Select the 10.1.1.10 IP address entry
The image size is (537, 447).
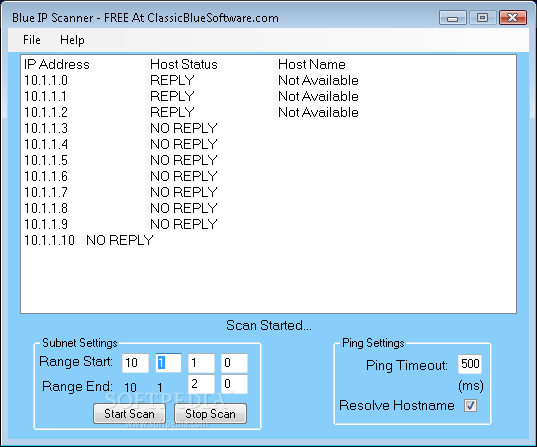tap(49, 240)
